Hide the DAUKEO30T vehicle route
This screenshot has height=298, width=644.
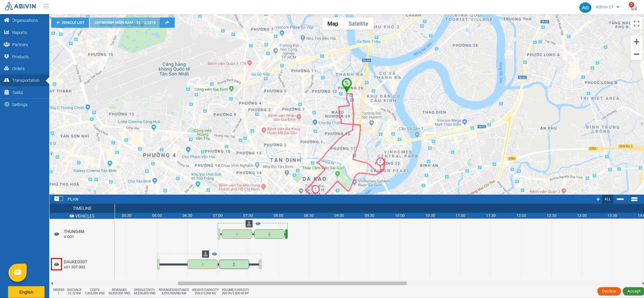(57, 264)
